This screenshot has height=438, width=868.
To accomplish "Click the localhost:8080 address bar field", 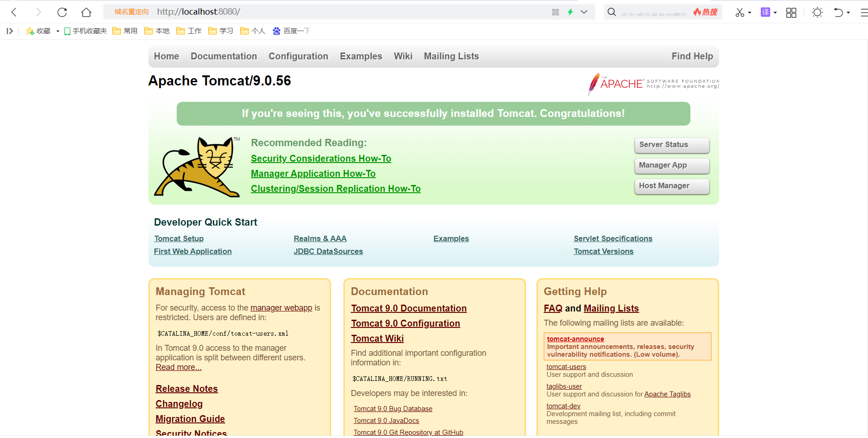I will (349, 12).
